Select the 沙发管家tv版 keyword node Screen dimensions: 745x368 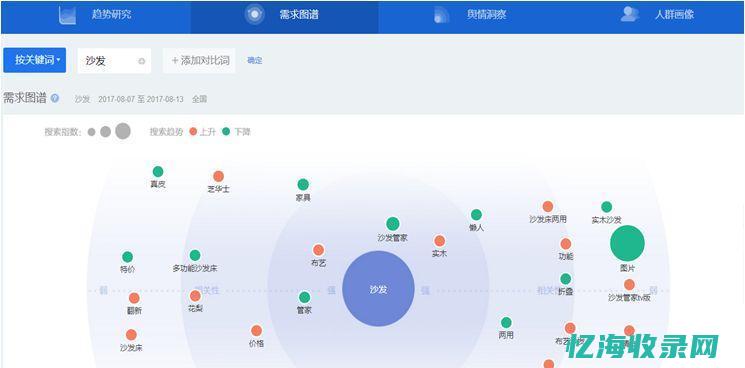[629, 285]
